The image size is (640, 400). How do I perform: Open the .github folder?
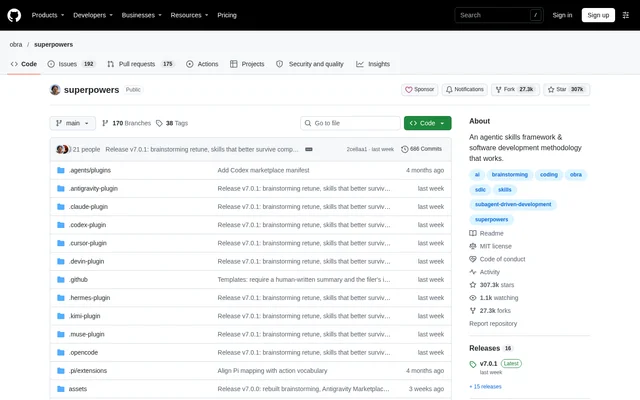point(78,280)
